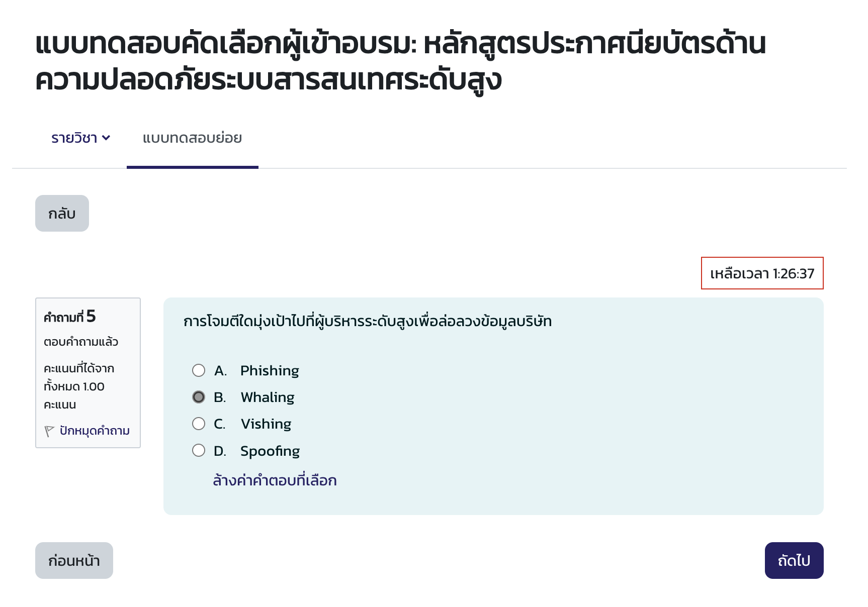Select answer D. Spoofing
The width and height of the screenshot is (868, 607).
(x=198, y=451)
